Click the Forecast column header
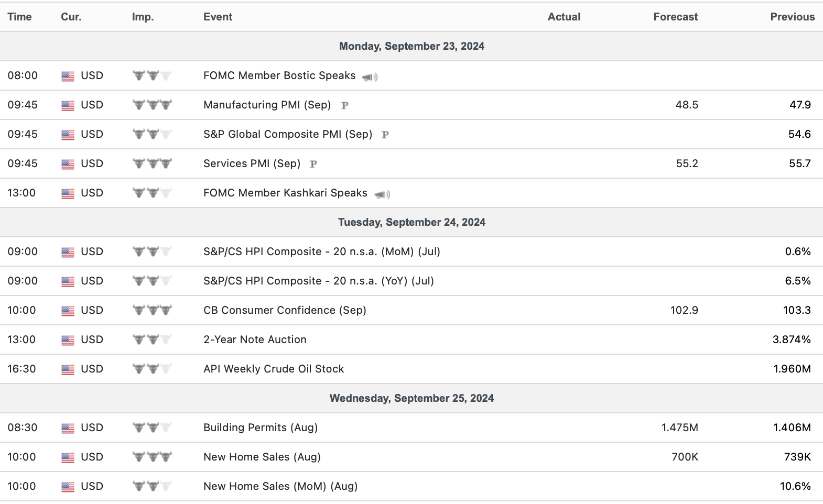Viewport: 823px width, 504px height. [675, 17]
